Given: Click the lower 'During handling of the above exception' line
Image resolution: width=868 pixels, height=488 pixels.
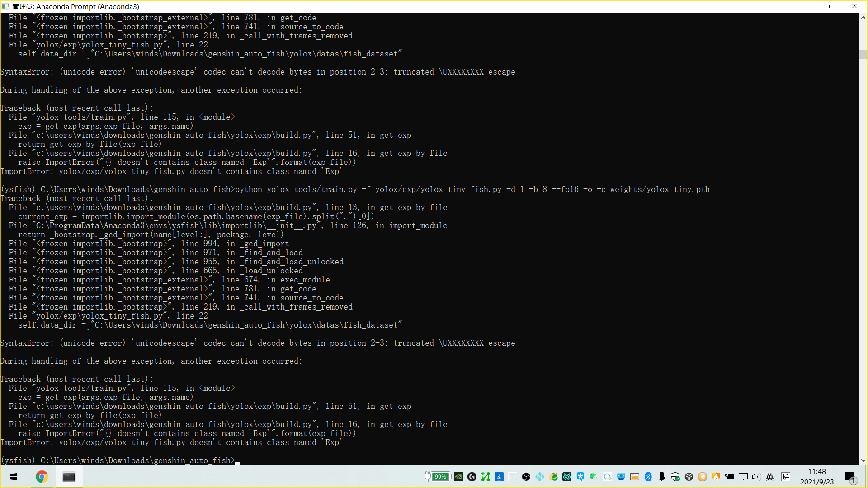Looking at the screenshot, I should pos(151,361).
